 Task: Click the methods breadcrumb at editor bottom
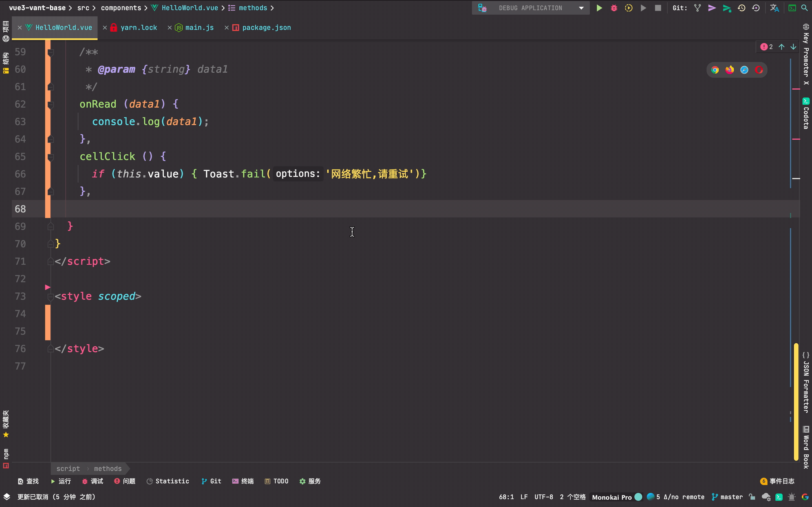pyautogui.click(x=107, y=468)
